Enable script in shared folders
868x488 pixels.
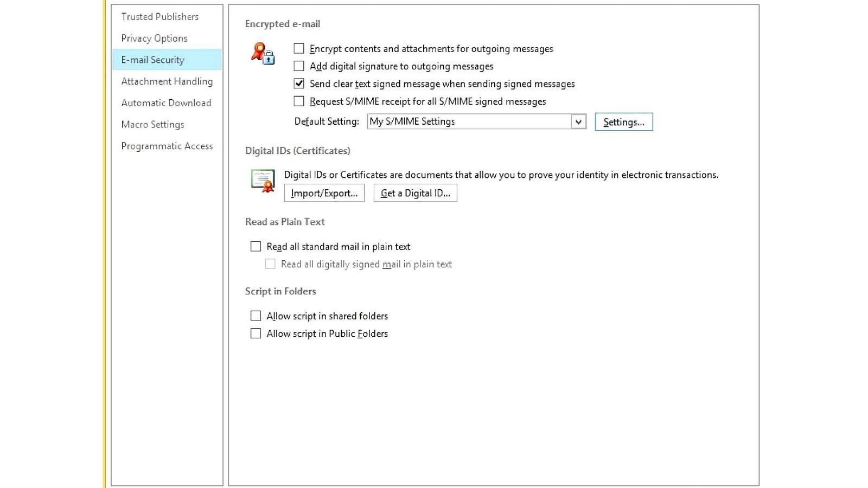coord(256,315)
